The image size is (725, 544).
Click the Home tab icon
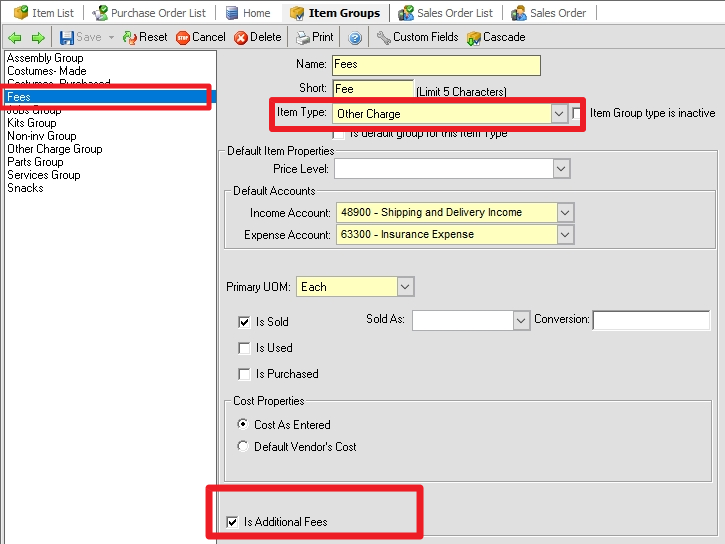click(232, 13)
